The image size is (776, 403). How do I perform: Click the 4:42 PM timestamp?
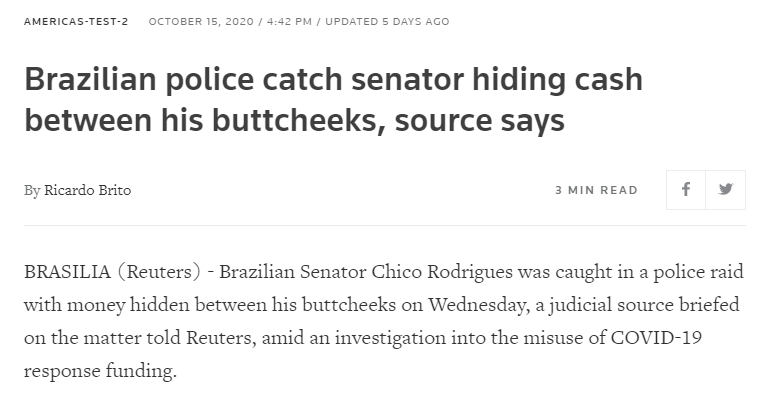(x=290, y=21)
